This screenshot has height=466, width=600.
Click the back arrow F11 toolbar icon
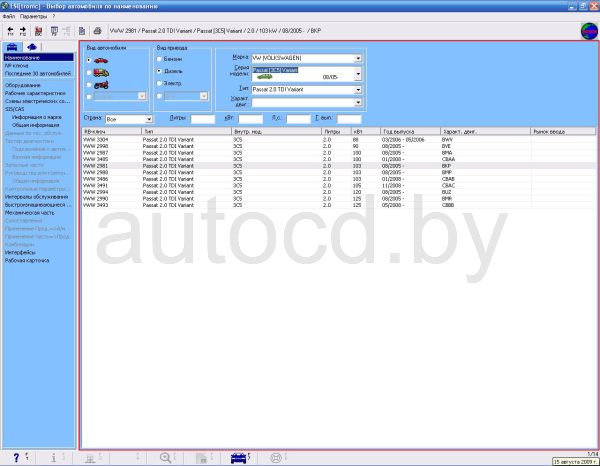click(x=10, y=31)
